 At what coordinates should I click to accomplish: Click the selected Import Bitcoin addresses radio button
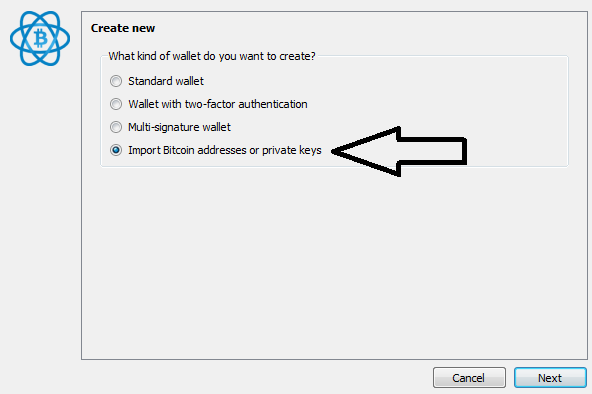tap(116, 150)
